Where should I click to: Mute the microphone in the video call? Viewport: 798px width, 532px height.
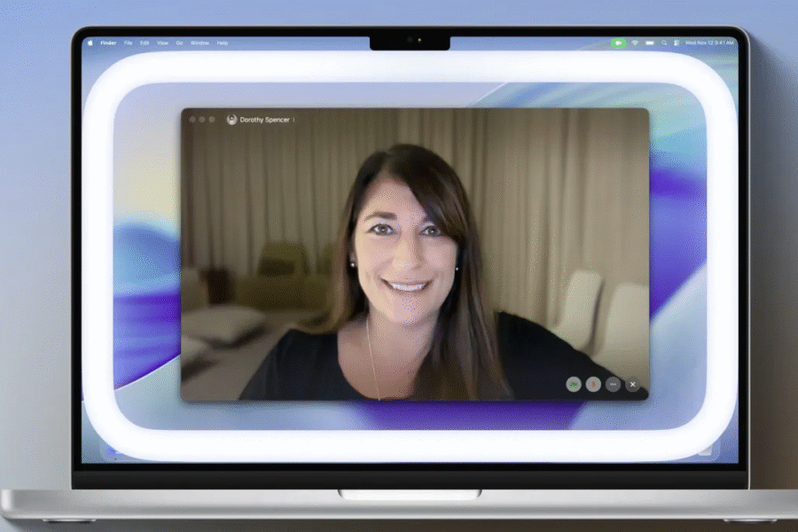point(593,384)
